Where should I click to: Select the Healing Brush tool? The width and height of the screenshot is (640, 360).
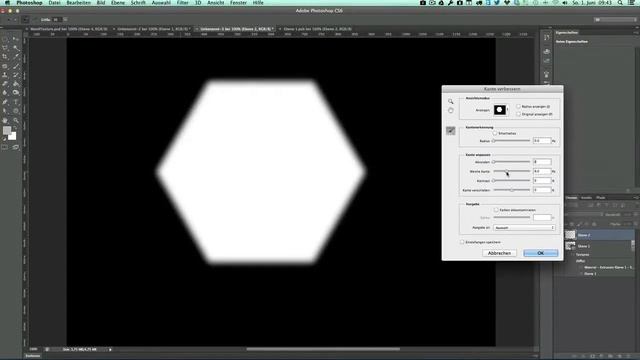[x=5, y=66]
